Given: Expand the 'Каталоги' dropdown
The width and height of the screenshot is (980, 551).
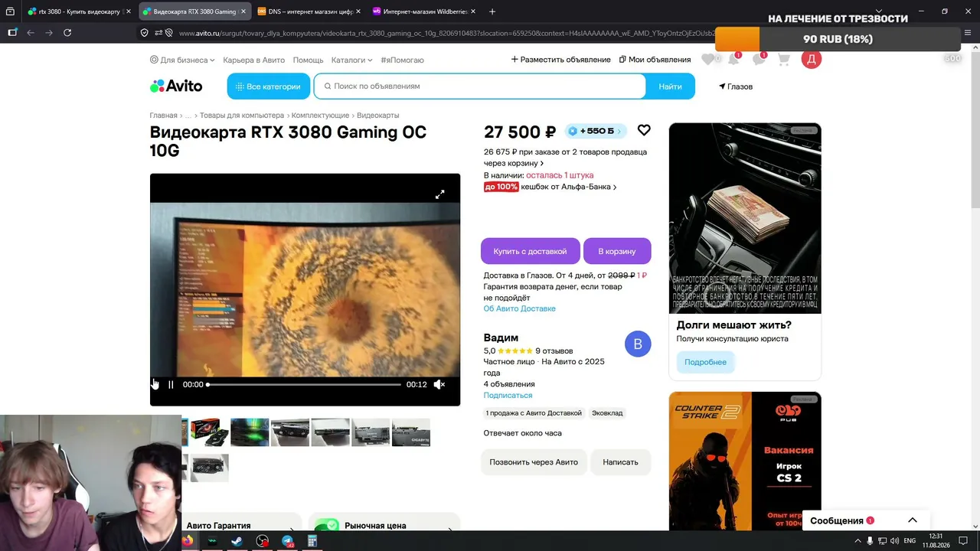Looking at the screenshot, I should pyautogui.click(x=351, y=60).
